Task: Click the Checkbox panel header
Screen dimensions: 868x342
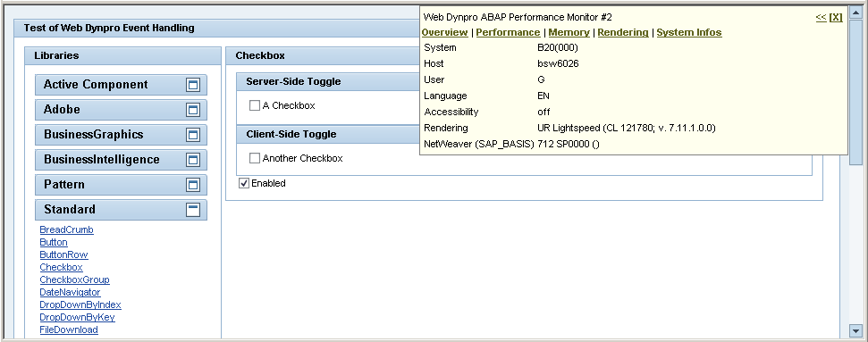Action: [260, 55]
